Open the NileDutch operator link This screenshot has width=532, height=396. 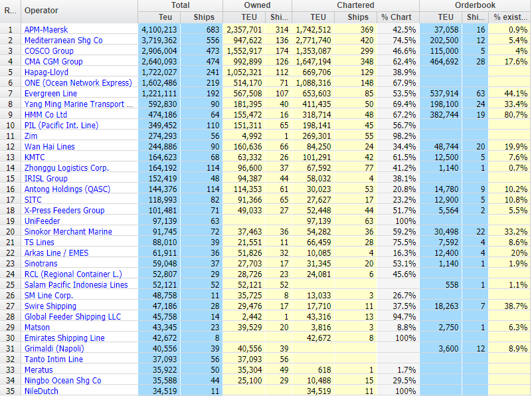(x=41, y=391)
